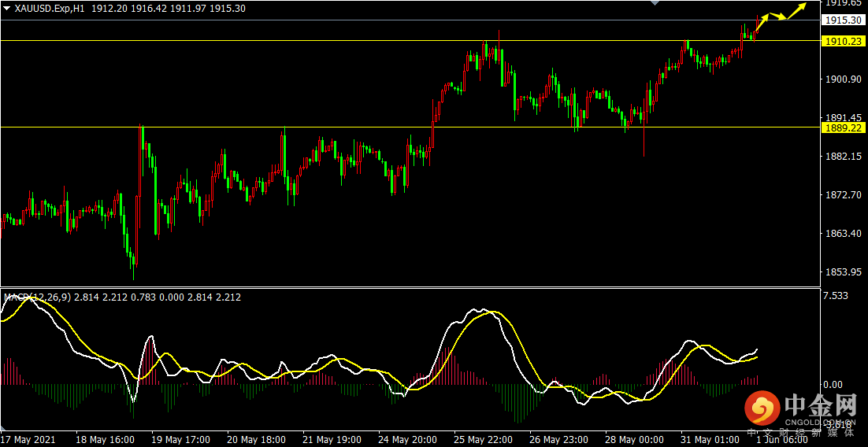Image resolution: width=868 pixels, height=447 pixels.
Task: Select MACD scale value 0.00
Action: [x=833, y=385]
